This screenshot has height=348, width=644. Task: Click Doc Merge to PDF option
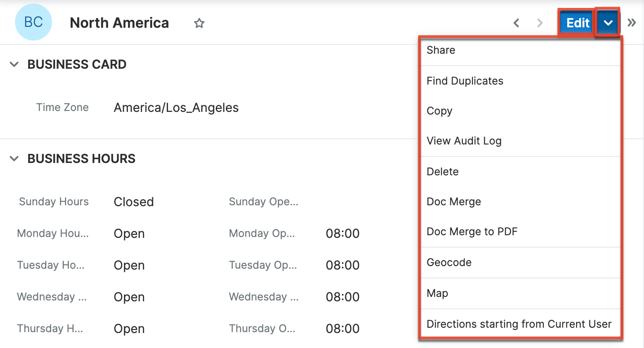[472, 232]
